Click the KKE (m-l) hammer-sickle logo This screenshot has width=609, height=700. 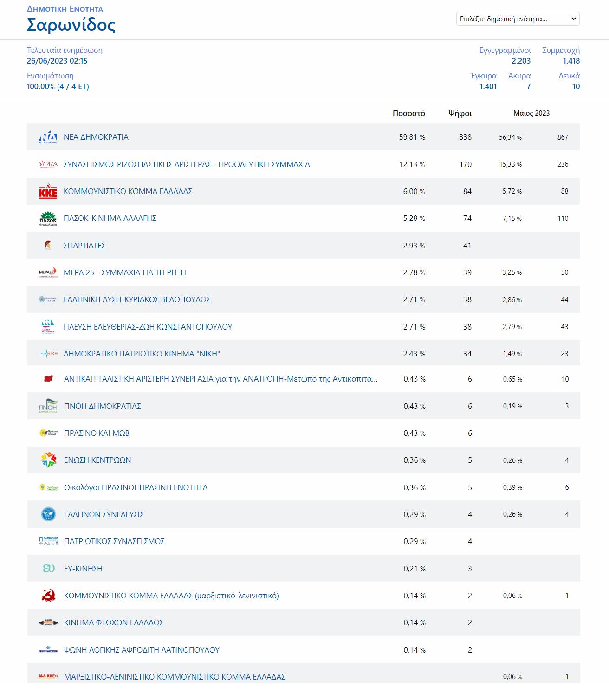48,596
